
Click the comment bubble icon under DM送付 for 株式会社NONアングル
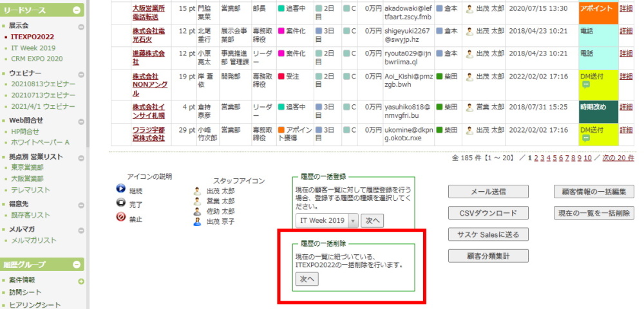pyautogui.click(x=586, y=85)
